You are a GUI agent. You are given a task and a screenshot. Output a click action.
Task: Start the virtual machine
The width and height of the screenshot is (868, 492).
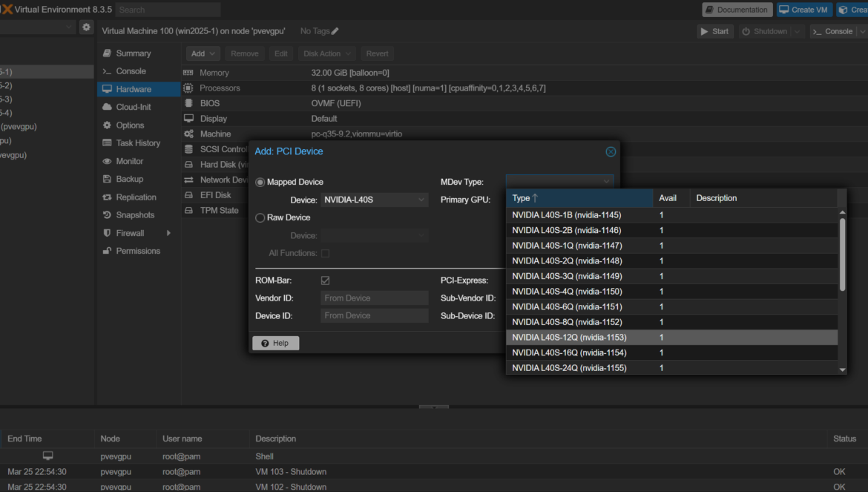715,32
